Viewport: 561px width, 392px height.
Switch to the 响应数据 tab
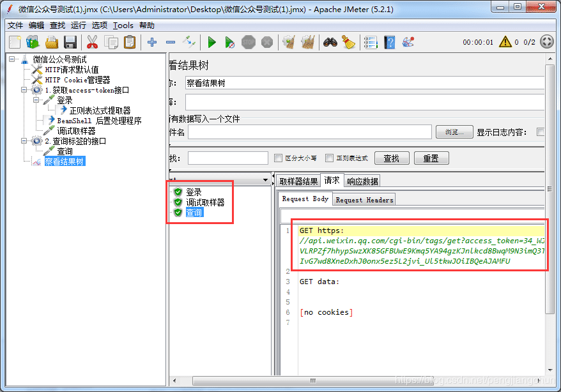coord(362,181)
